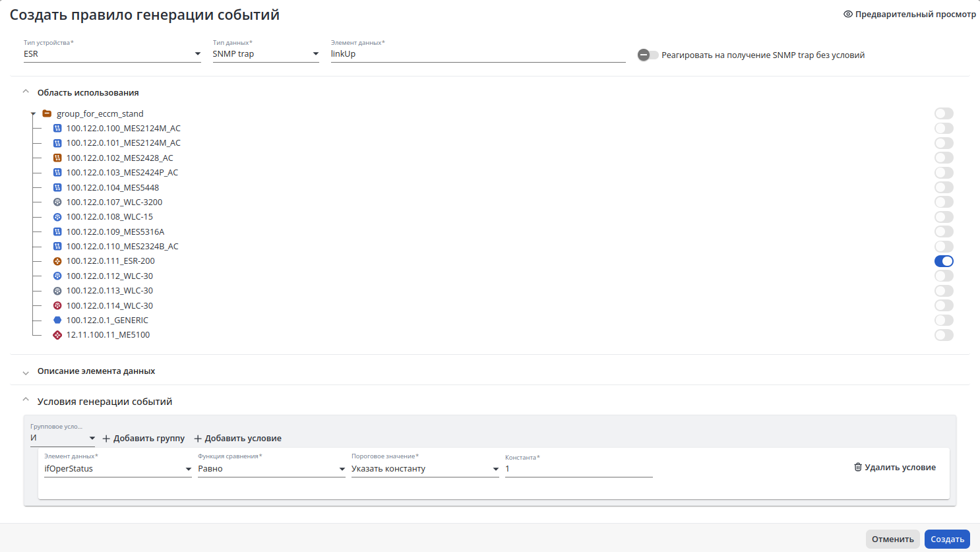Click the Создать button

pos(947,539)
